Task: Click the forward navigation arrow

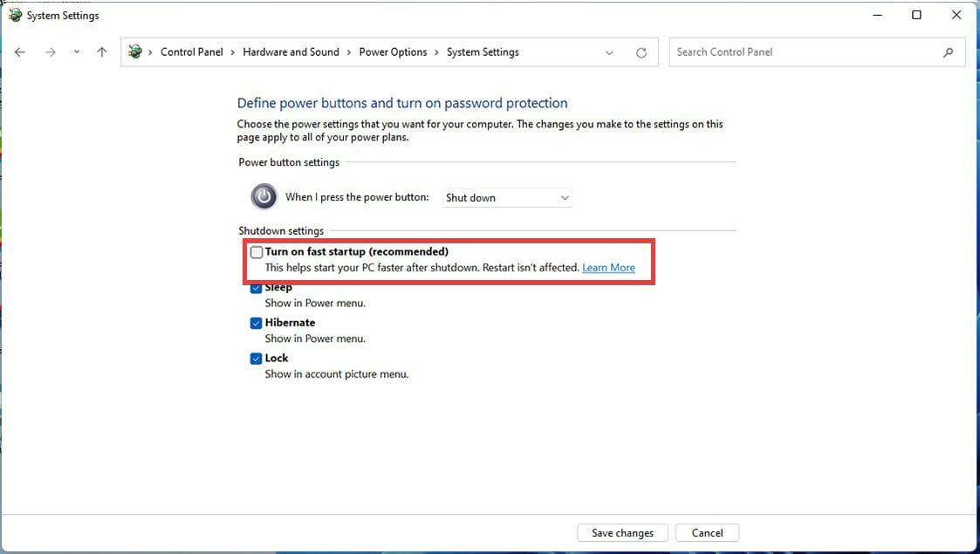Action: pos(50,52)
